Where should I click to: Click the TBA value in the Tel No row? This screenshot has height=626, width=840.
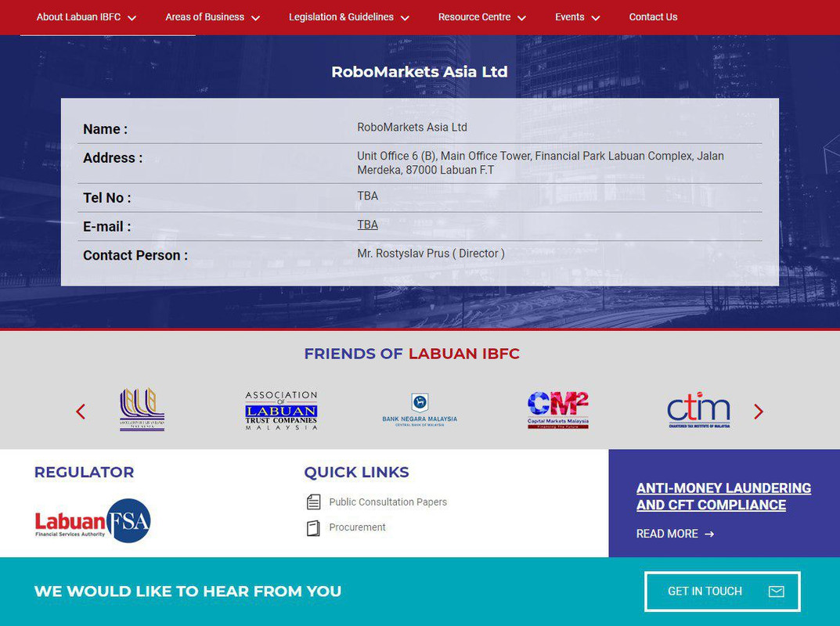point(367,196)
